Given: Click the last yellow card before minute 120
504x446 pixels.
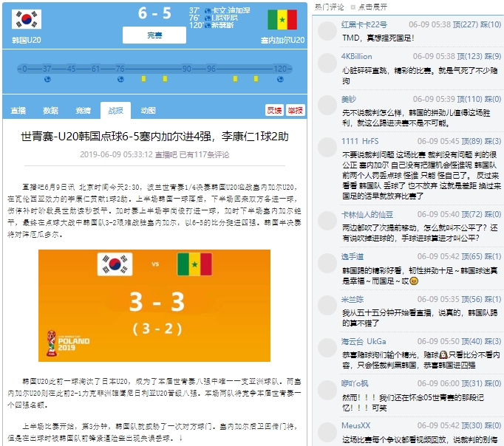Looking at the screenshot, I should tap(256, 79).
